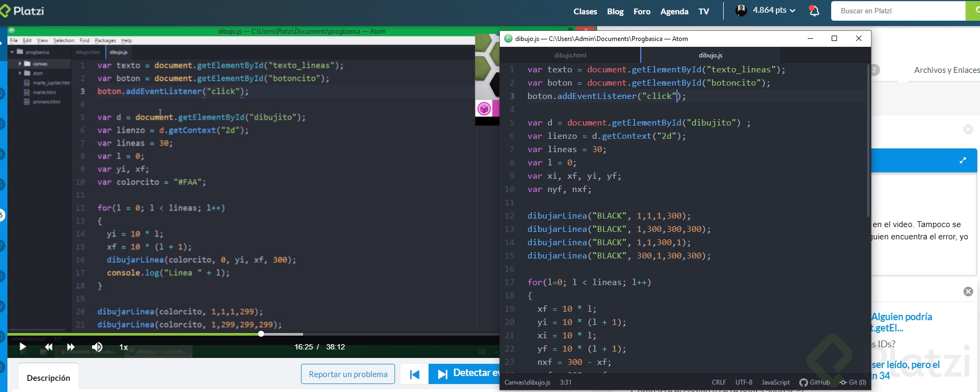The height and width of the screenshot is (392, 980).
Task: Expand the blue panel with arrows icon
Action: (962, 160)
